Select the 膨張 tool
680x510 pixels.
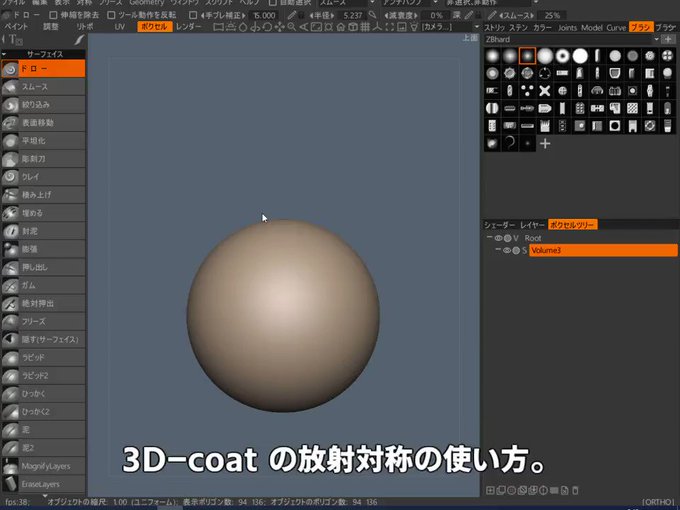(43, 249)
